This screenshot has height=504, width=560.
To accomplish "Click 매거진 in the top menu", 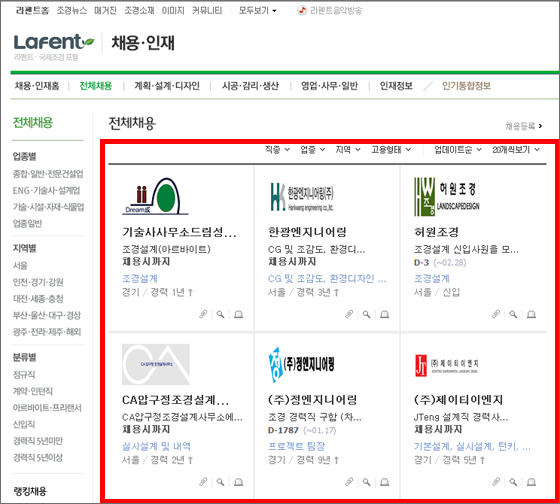I will 105,10.
